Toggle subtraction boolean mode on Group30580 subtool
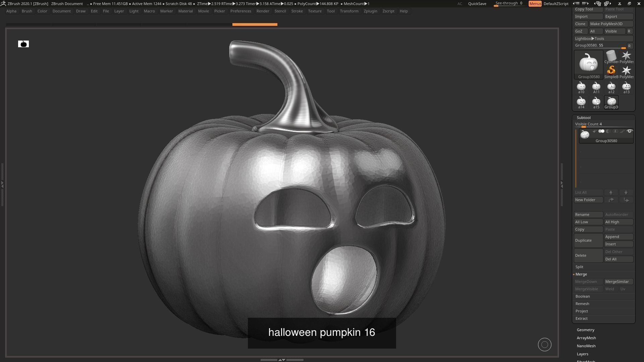Image resolution: width=644 pixels, height=362 pixels. 608,131
